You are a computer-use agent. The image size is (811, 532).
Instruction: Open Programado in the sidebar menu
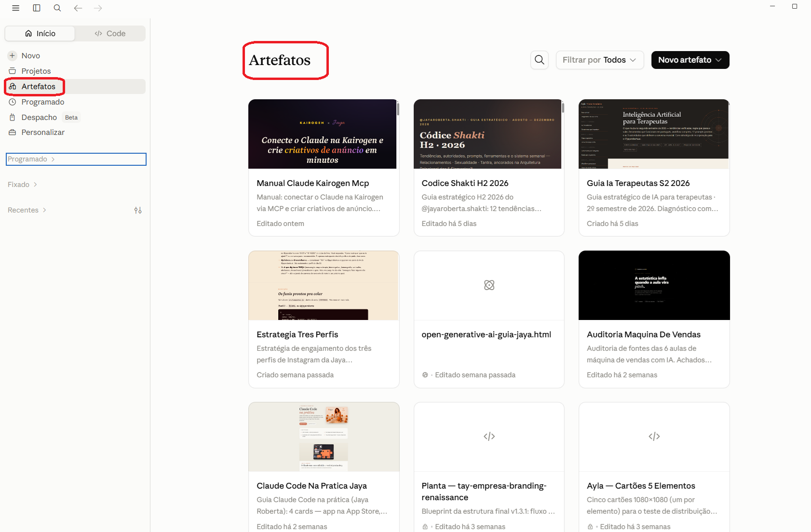[75, 102]
